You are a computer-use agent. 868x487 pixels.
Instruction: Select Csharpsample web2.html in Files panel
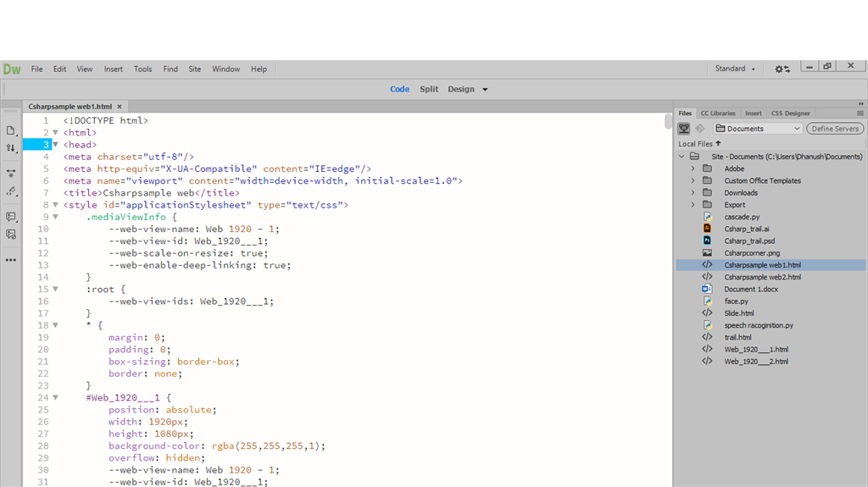pos(762,277)
